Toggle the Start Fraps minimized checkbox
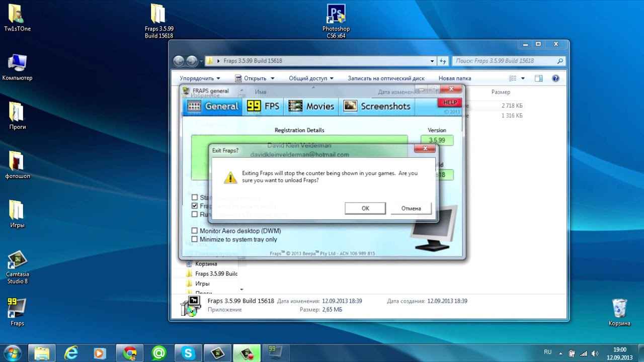The image size is (644, 362). [x=195, y=198]
